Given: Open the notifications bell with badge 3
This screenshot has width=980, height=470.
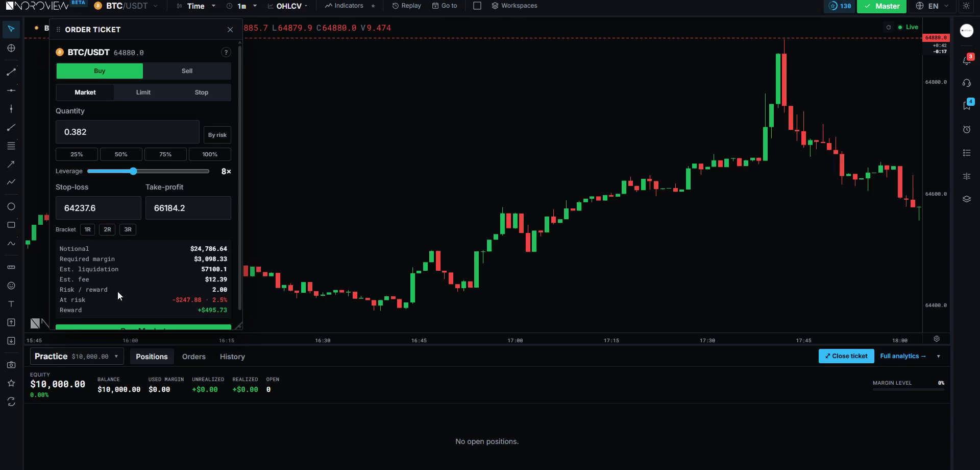Looking at the screenshot, I should pyautogui.click(x=967, y=60).
